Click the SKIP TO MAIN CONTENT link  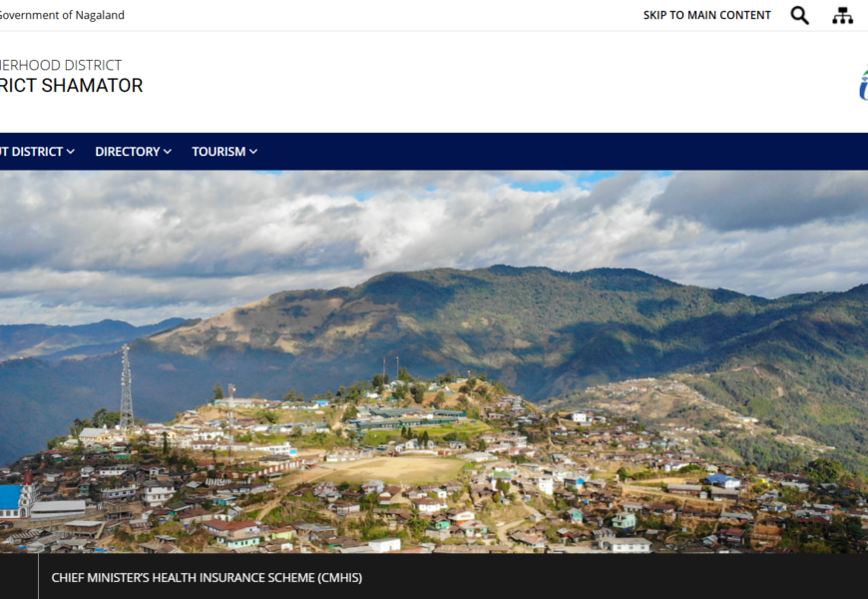(707, 16)
